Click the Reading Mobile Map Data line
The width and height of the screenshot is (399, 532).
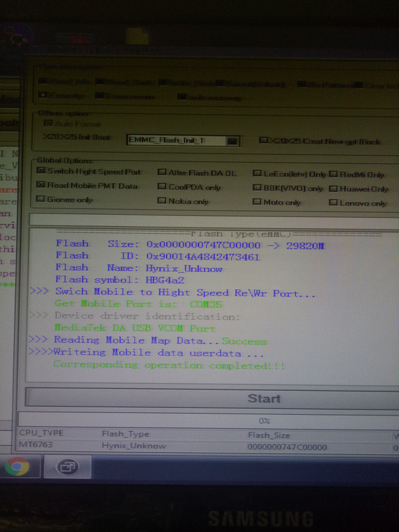pos(148,340)
